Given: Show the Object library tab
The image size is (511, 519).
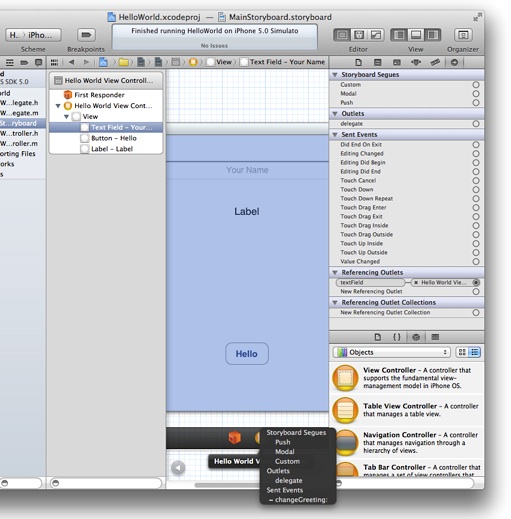Looking at the screenshot, I should click(x=416, y=337).
